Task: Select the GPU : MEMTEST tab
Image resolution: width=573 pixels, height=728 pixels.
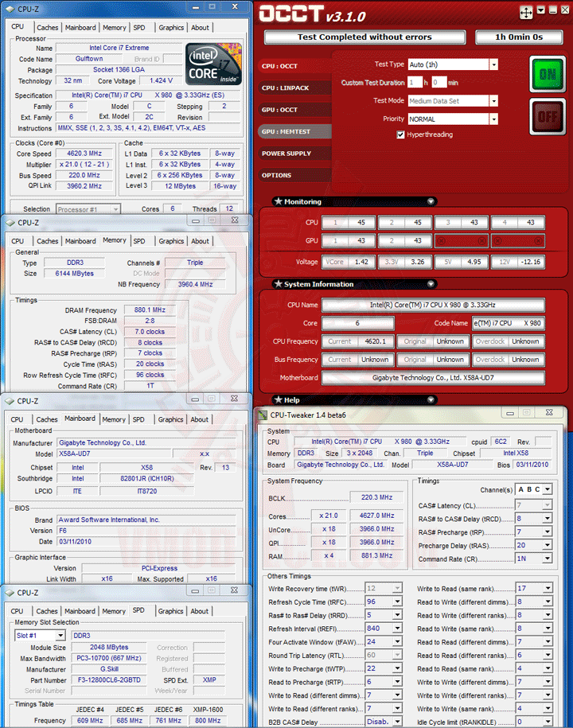Action: 294,131
